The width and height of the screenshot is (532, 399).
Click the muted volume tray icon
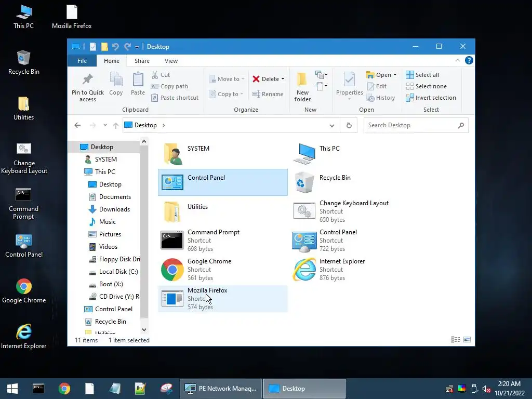click(486, 389)
